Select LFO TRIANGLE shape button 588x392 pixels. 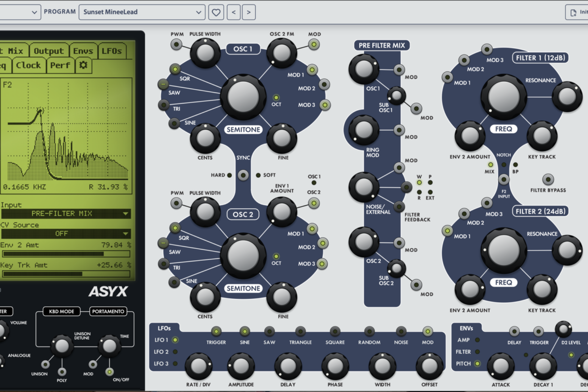pos(300,331)
